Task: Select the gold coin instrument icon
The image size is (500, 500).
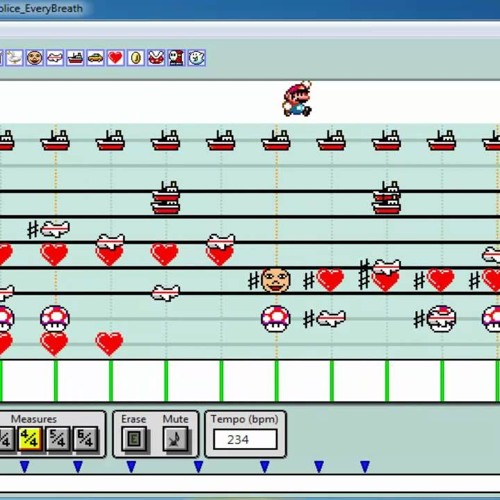Action: click(x=136, y=58)
